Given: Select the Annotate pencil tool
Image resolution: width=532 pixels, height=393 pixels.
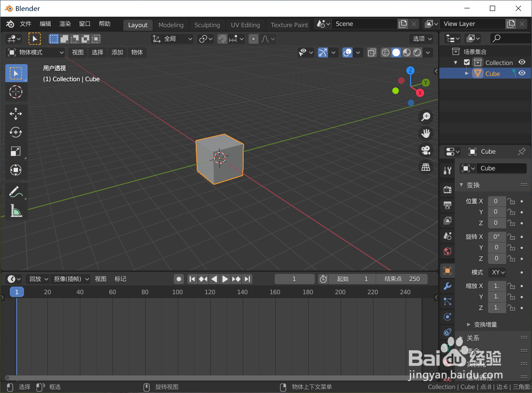Looking at the screenshot, I should tap(16, 192).
